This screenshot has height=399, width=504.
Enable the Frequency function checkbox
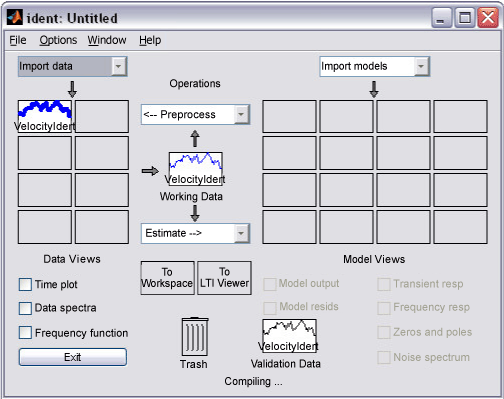25,333
